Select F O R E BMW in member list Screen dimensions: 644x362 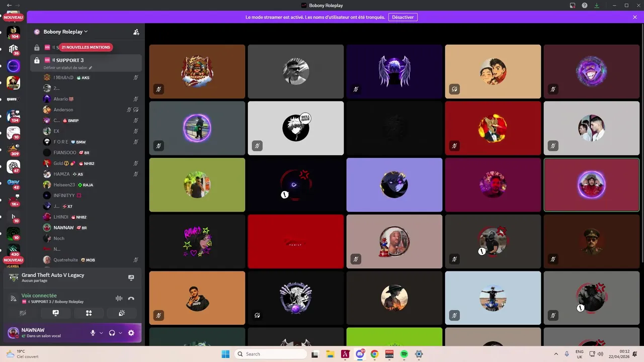point(91,142)
